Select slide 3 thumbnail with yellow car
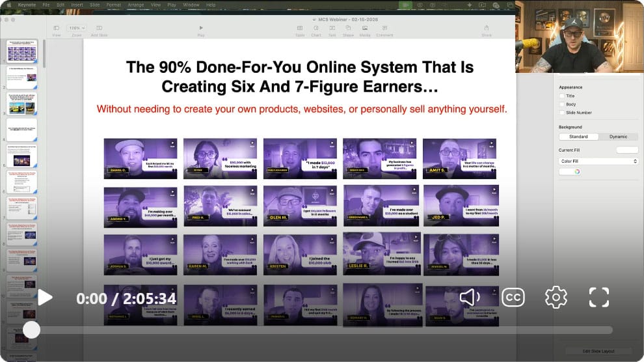644x362 pixels. tap(21, 104)
